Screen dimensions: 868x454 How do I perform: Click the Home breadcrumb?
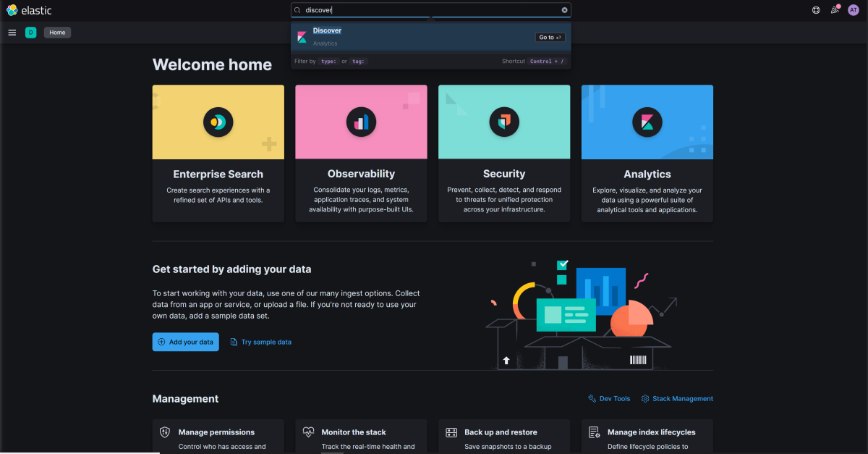point(57,33)
